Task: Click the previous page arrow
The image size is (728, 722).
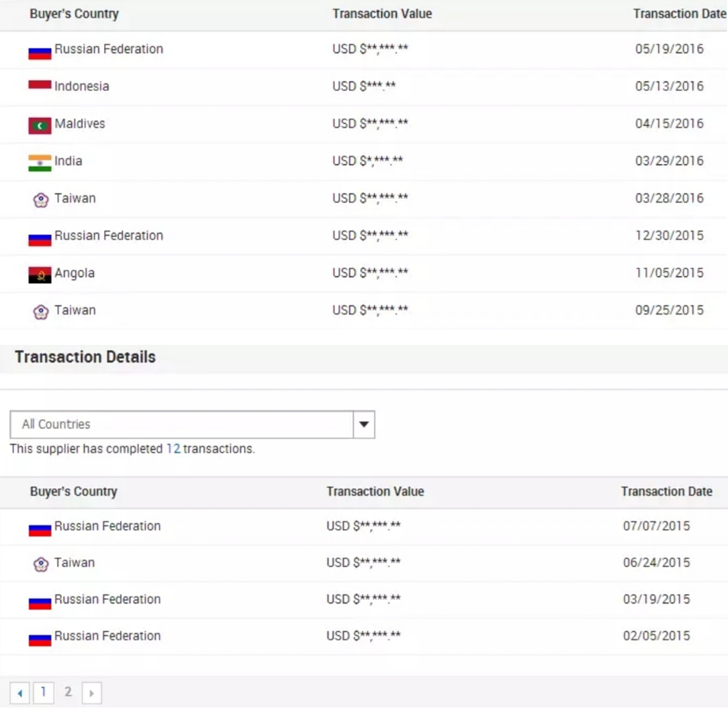Action: (x=19, y=693)
